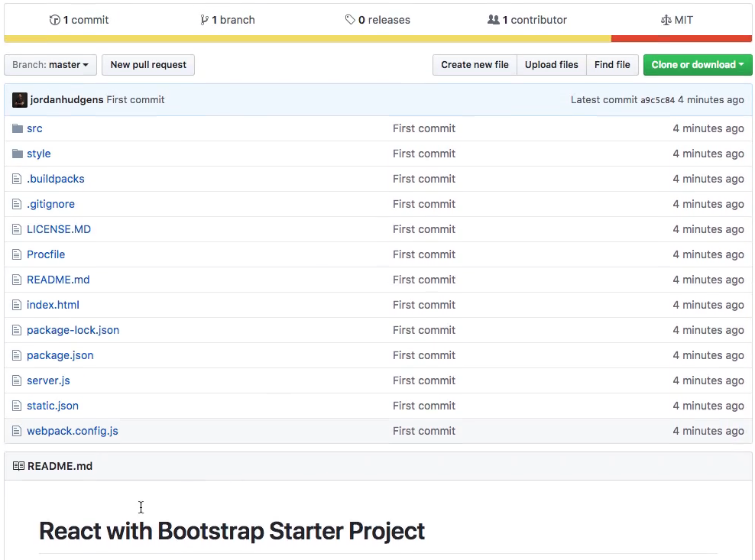Click the React with Bootstrap Starter Project heading
Image resolution: width=755 pixels, height=560 pixels.
pos(232,531)
